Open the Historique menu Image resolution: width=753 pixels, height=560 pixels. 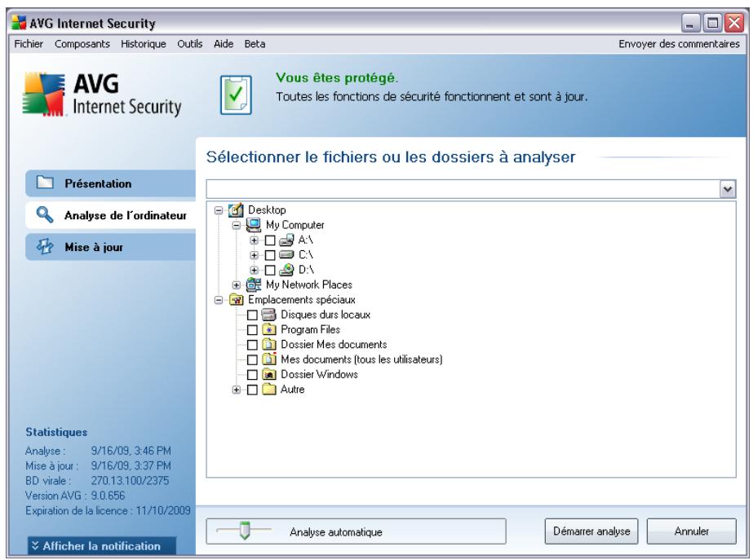pos(143,44)
